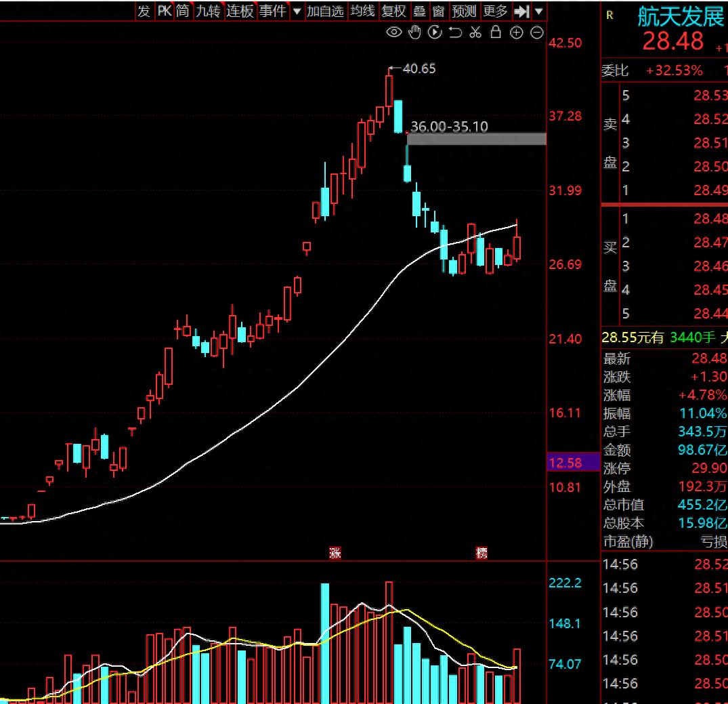Click 加自选 to add to watchlist
Viewport: 728px width, 704px height.
coord(325,11)
